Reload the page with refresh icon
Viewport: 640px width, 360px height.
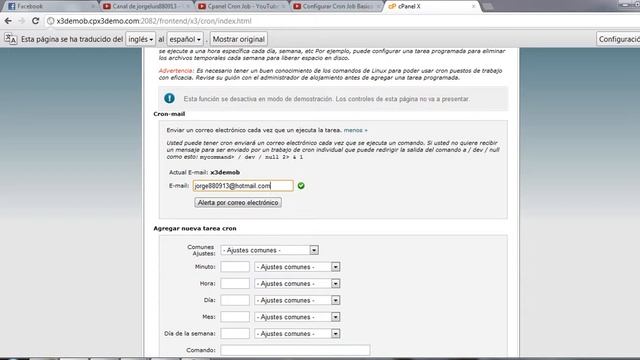pos(36,21)
